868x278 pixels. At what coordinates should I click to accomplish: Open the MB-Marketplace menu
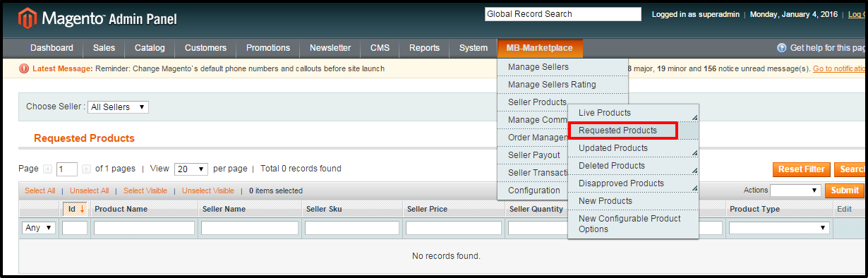pyautogui.click(x=540, y=48)
